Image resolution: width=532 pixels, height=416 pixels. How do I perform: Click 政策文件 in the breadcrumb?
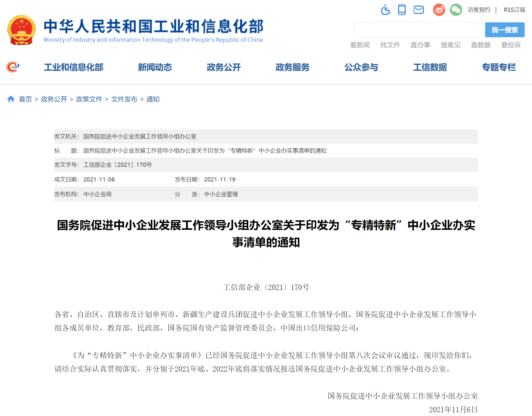coord(89,99)
